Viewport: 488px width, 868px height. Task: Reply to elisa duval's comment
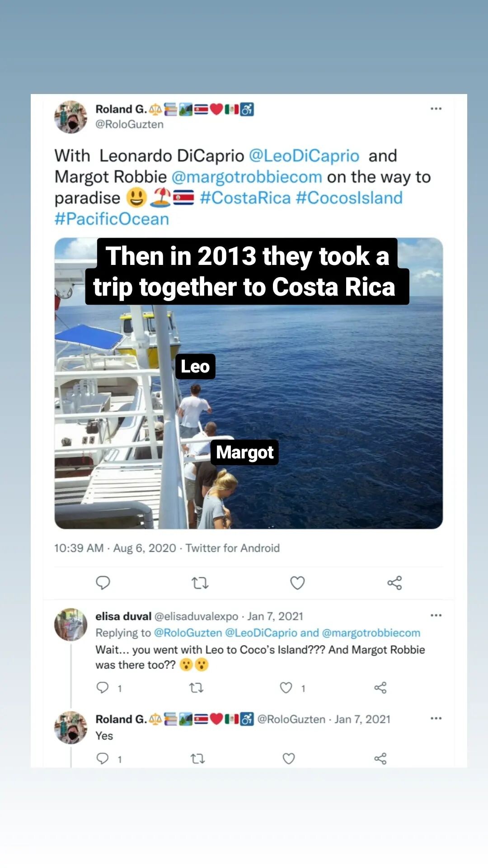pos(103,688)
